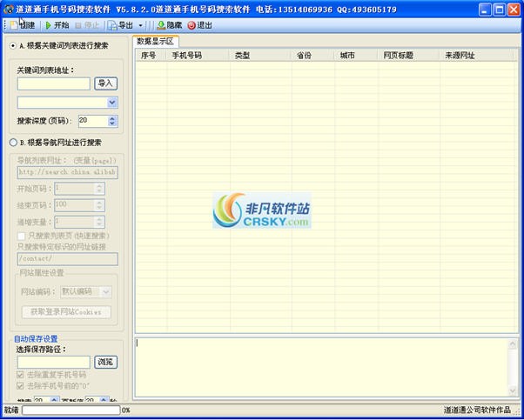Click the 自动保存设置 group label
Image resolution: width=524 pixels, height=420 pixels.
click(x=36, y=339)
